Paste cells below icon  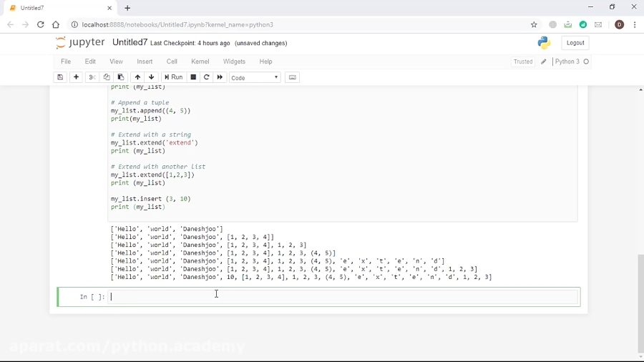click(x=121, y=77)
